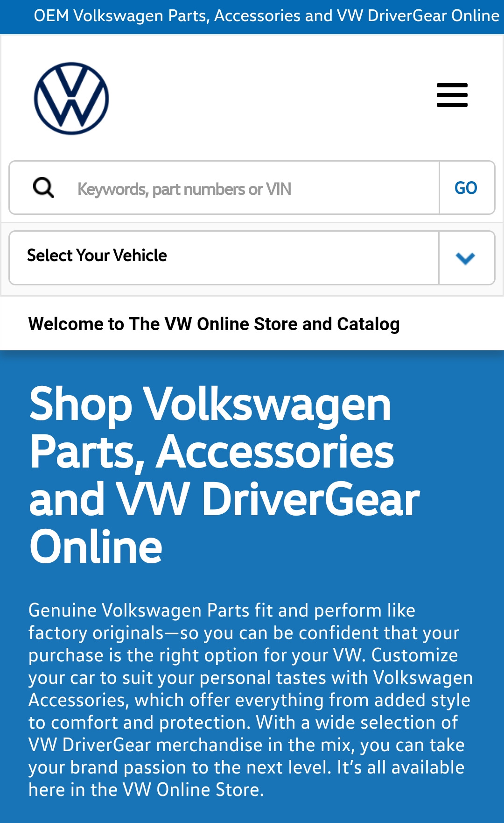
Task: Click the 'Select Your Vehicle' label text
Action: click(x=97, y=255)
